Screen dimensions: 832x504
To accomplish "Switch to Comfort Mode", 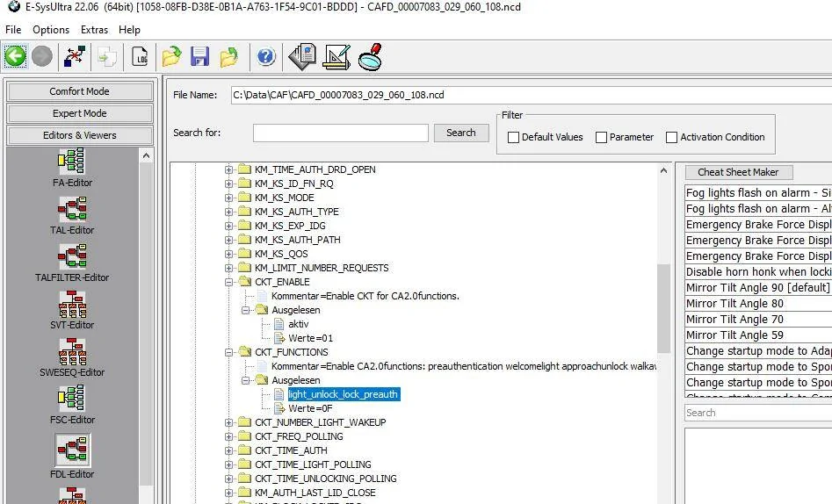I will pyautogui.click(x=80, y=91).
